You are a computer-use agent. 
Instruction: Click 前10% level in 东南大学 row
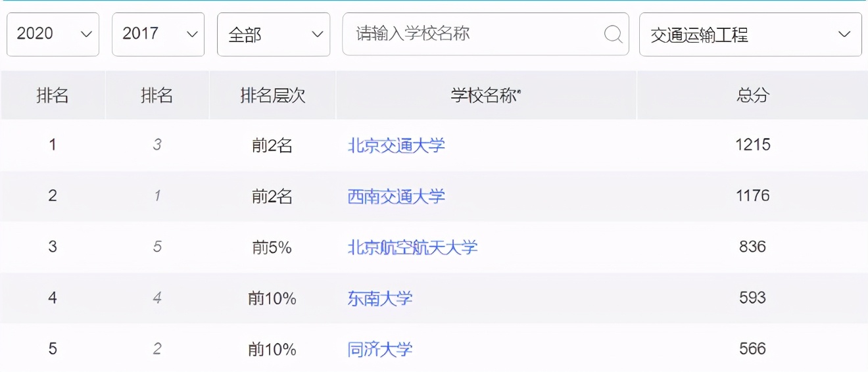272,298
